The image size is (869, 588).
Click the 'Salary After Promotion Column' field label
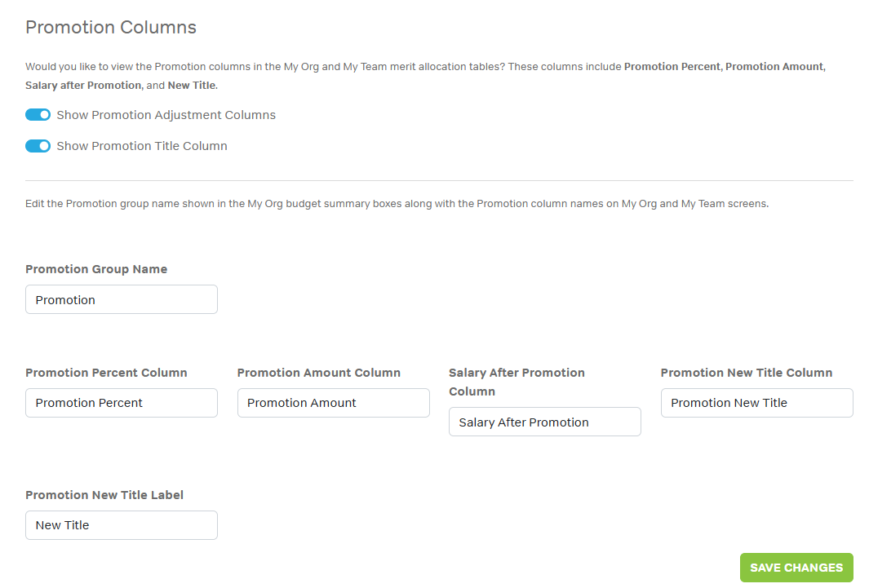[517, 382]
